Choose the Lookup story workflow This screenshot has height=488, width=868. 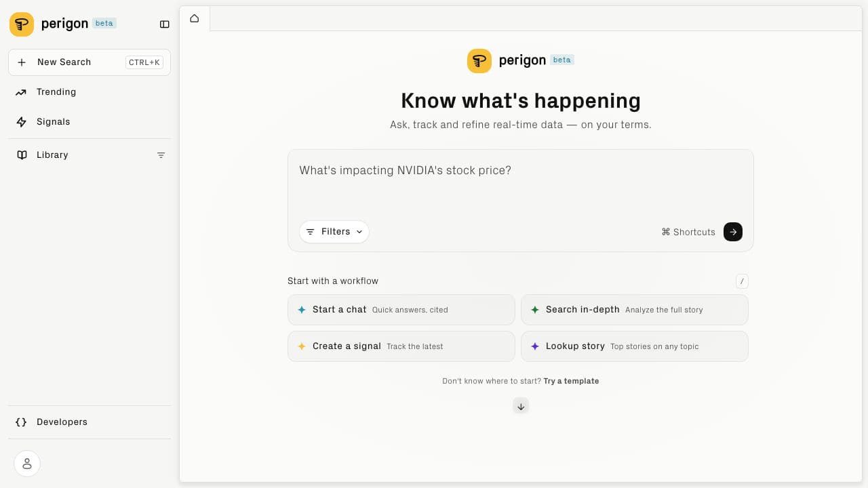click(x=635, y=346)
